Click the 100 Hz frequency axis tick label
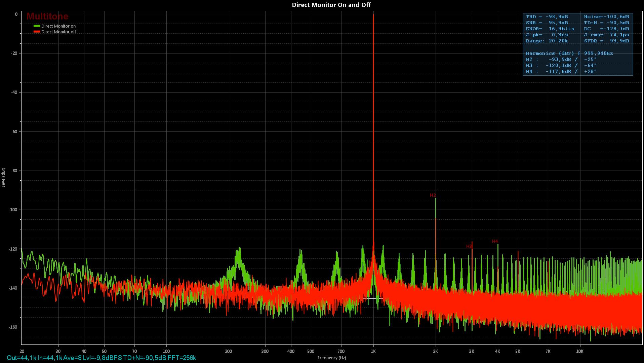Viewport: 644px width, 363px height. point(166,351)
